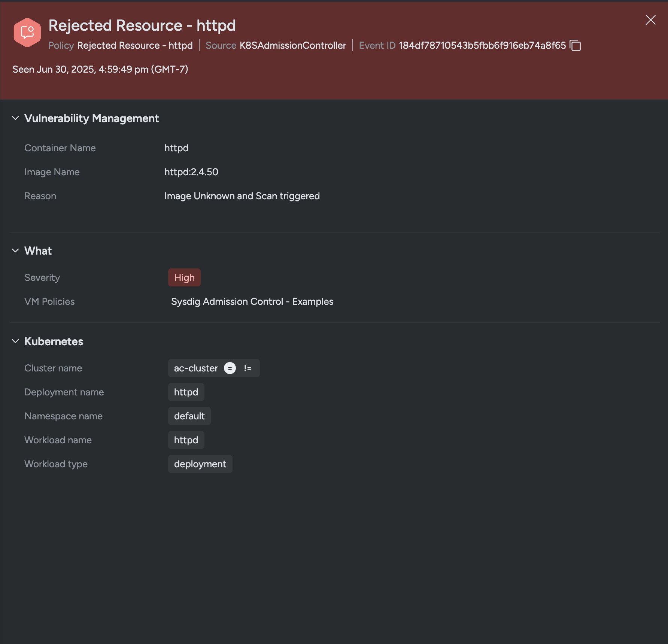Click the deployment workload type chip
Screen dimensions: 668x644
point(200,464)
